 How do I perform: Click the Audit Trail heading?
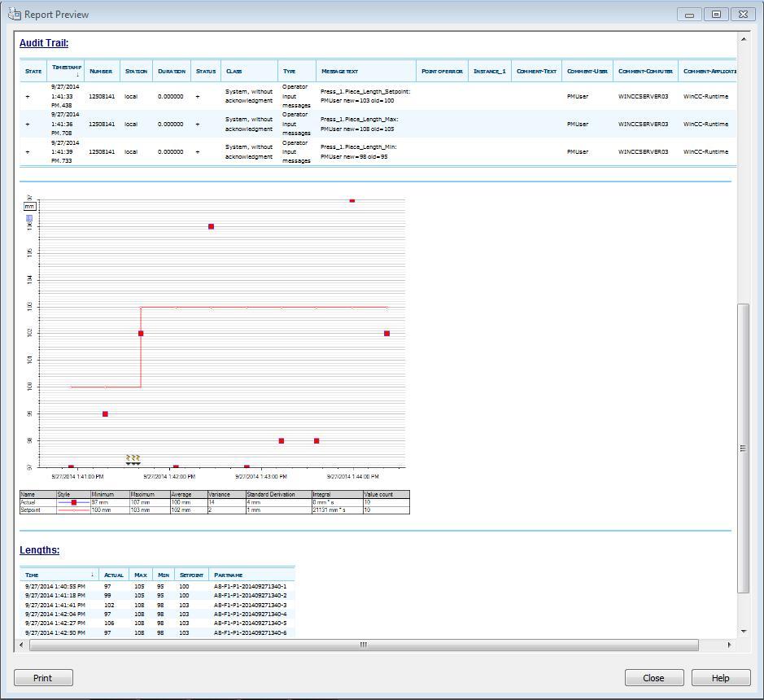(44, 43)
